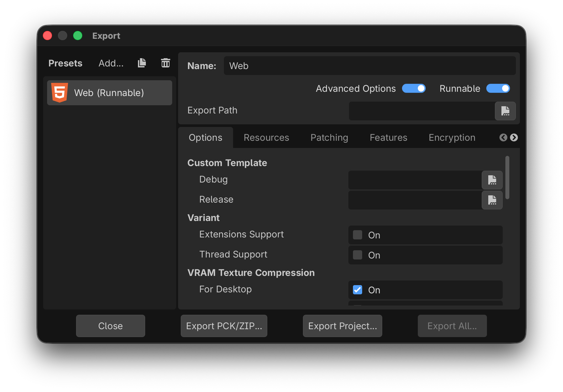
Task: Enable Thread Support checkbox
Action: click(x=358, y=255)
